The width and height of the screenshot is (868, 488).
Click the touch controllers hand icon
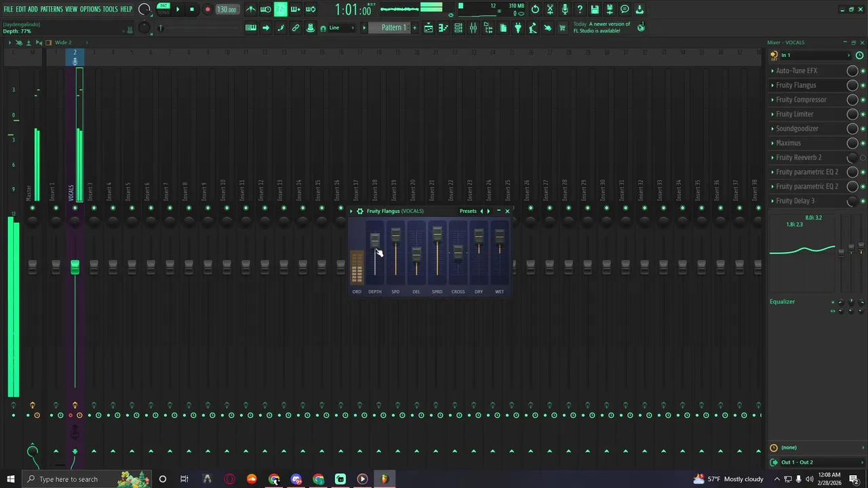click(x=547, y=28)
